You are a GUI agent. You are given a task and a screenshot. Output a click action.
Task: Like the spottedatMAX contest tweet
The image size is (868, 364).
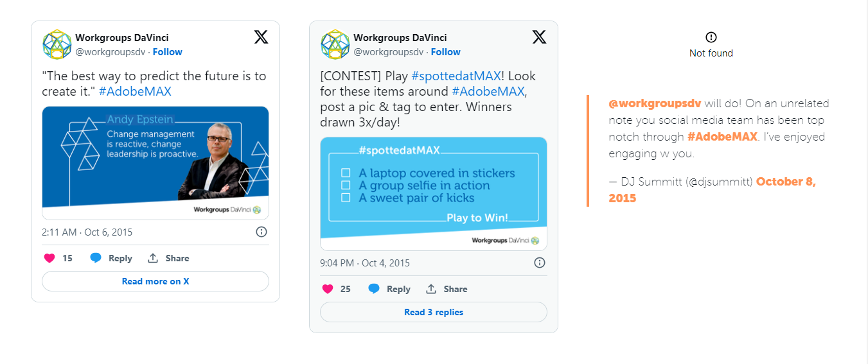(328, 289)
